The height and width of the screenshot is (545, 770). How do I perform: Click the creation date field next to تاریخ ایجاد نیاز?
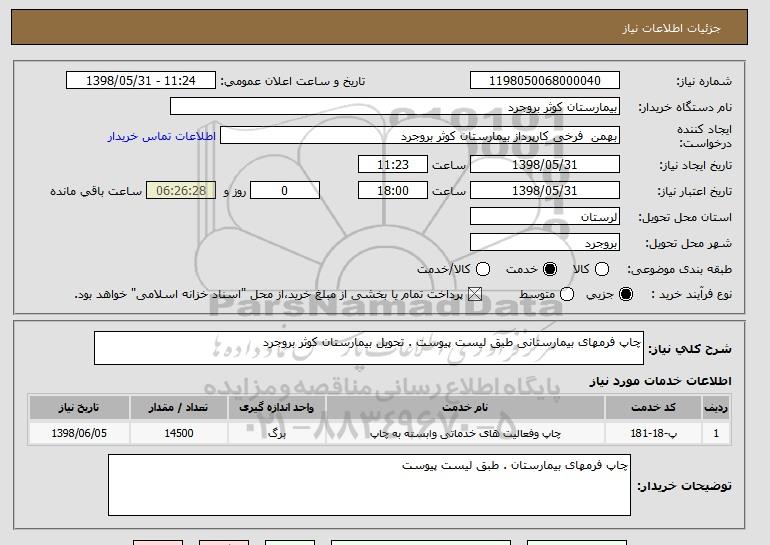pos(545,164)
